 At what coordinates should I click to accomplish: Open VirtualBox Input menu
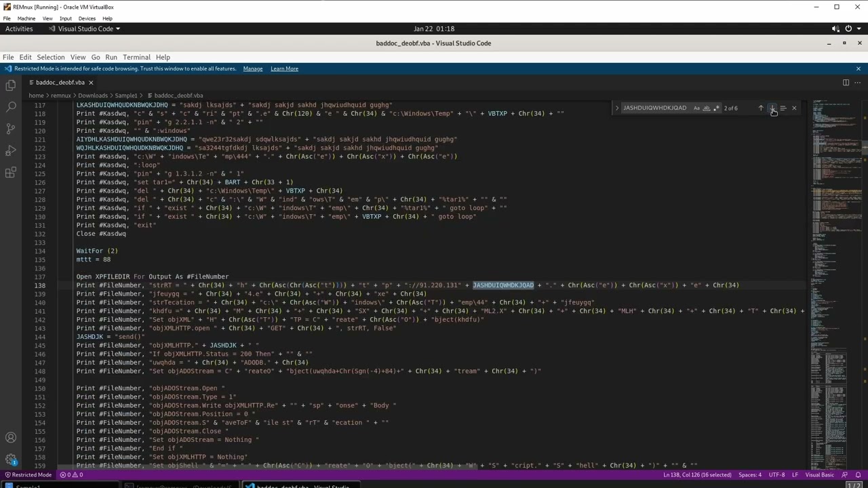coord(65,18)
